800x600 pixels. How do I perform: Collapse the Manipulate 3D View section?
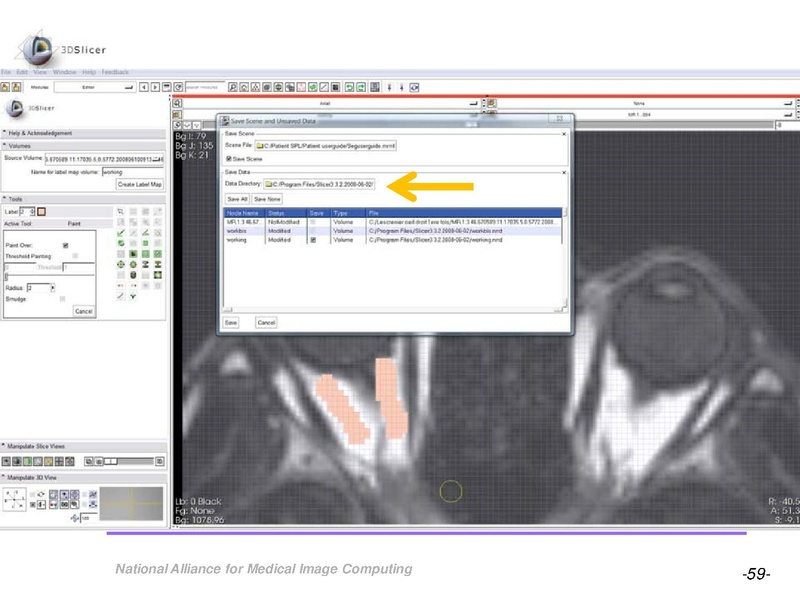click(83, 478)
